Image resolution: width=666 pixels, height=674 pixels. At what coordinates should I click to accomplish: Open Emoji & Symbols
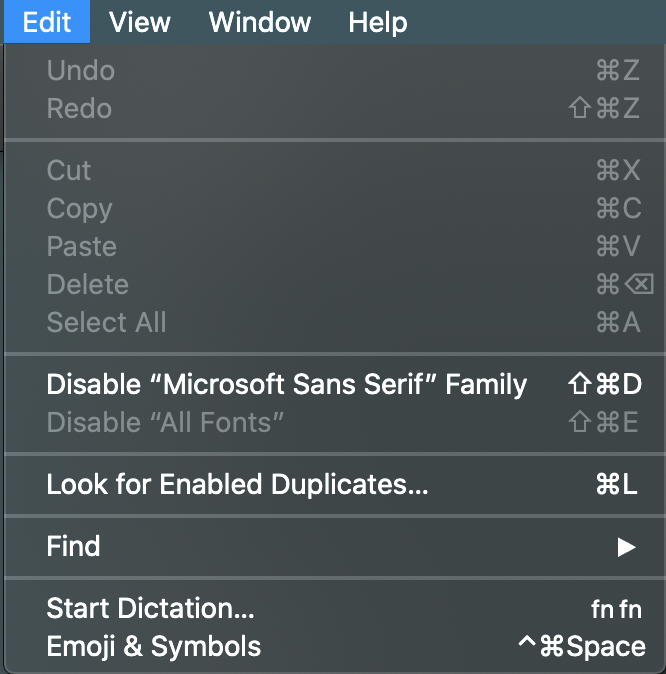(335, 646)
